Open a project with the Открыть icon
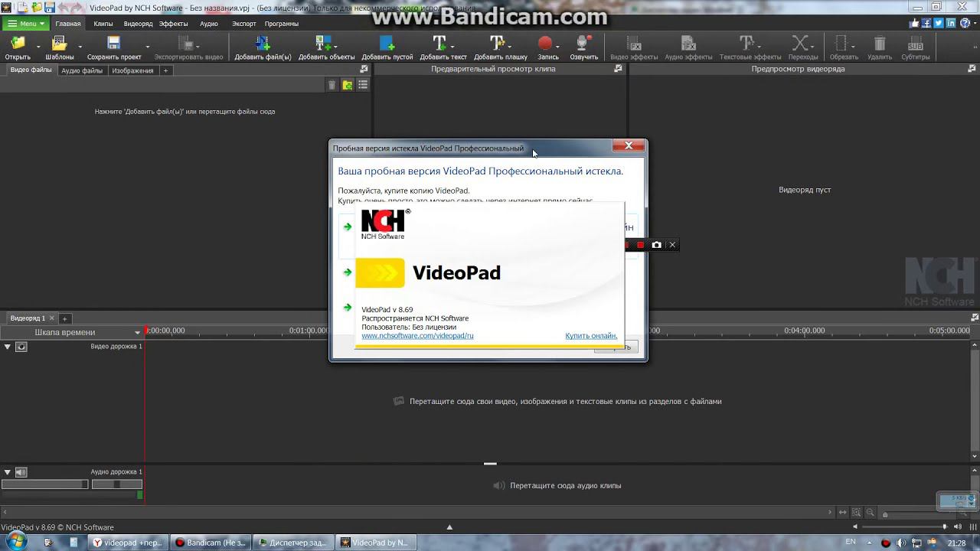The height and width of the screenshot is (551, 980). click(x=17, y=47)
